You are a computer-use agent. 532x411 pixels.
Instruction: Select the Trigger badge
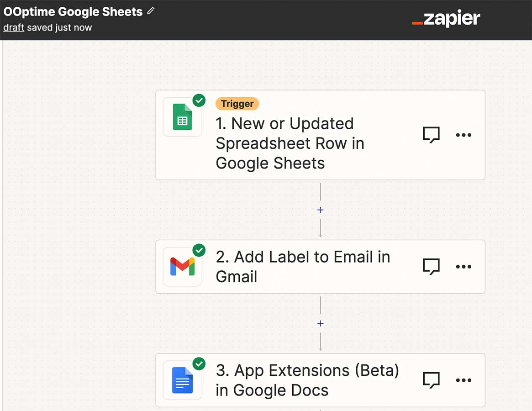pos(237,104)
